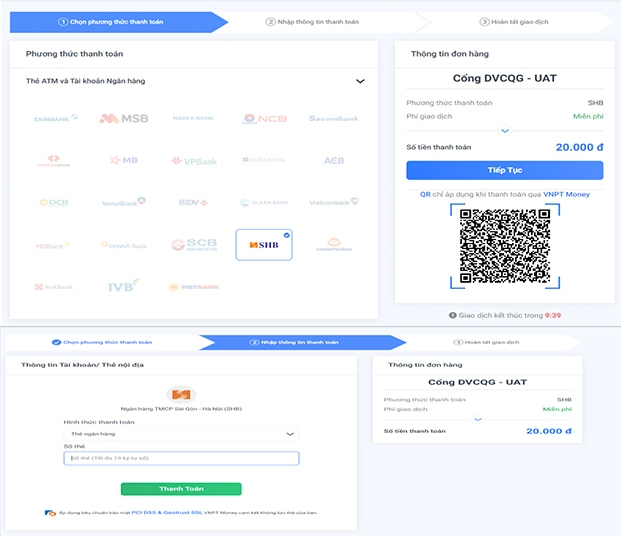This screenshot has height=538, width=621.
Task: Select Techcombank logo tile
Action: tap(54, 160)
